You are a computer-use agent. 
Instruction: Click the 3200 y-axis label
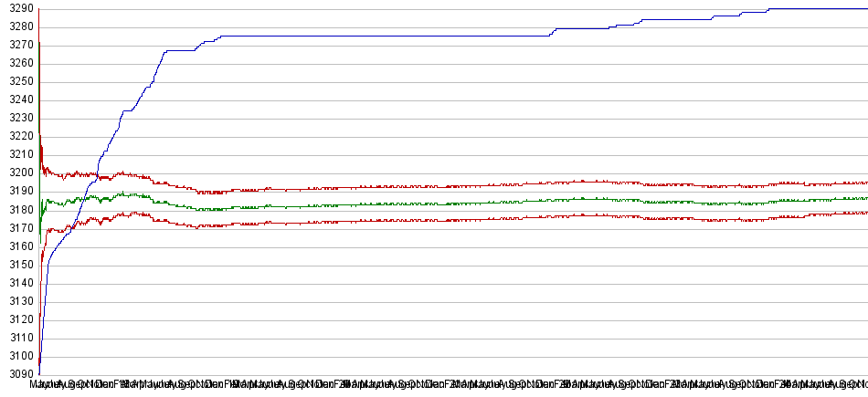coord(17,173)
